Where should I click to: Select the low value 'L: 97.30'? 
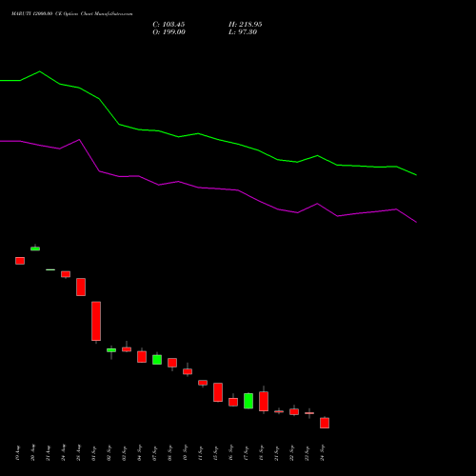coord(243,32)
